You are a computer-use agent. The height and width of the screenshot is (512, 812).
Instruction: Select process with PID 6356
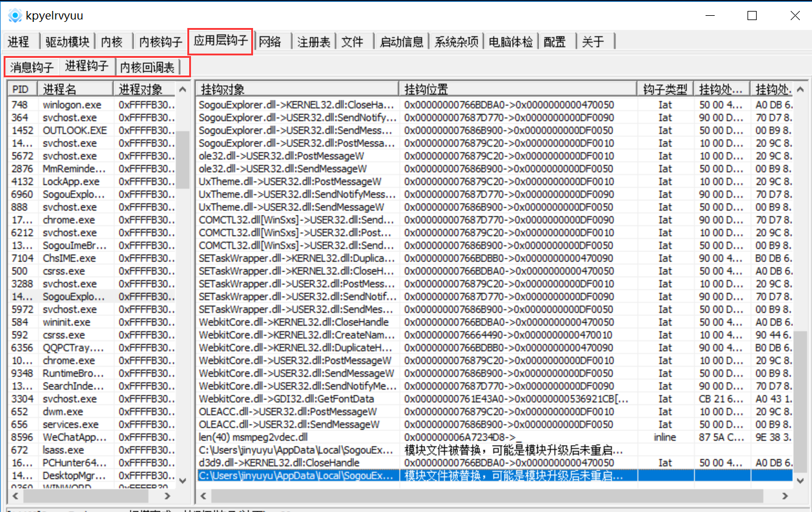(x=92, y=348)
